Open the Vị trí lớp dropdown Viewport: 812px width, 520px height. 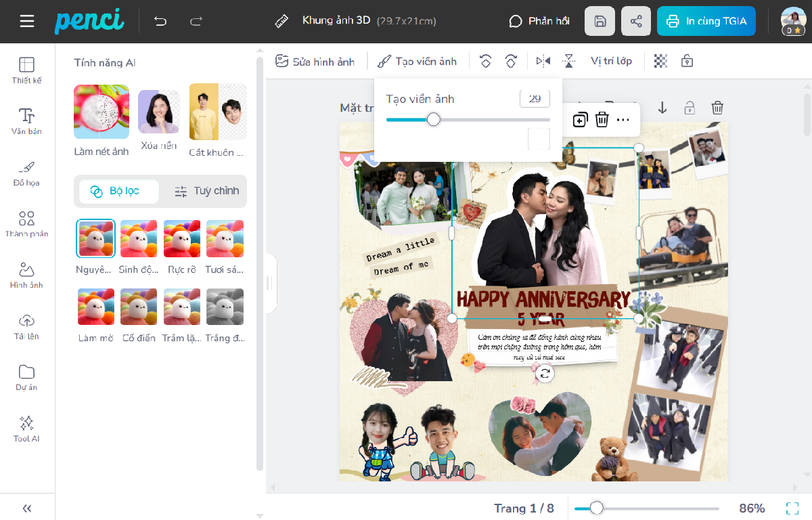611,62
